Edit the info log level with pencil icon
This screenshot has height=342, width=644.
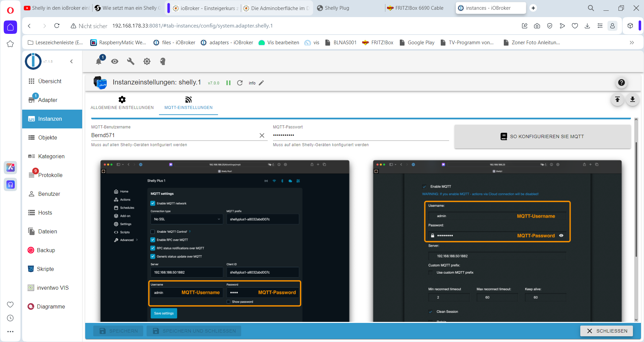(x=261, y=83)
